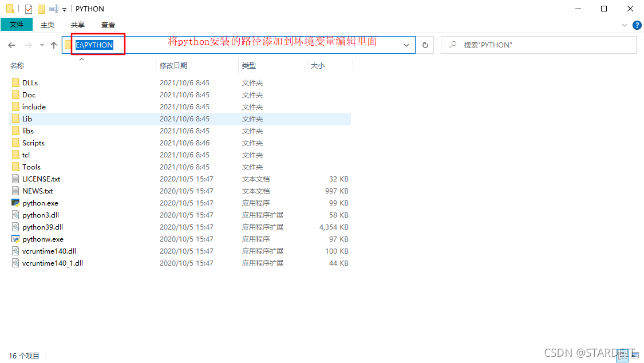Click 文本文档 type of LICENSE.txt
The width and height of the screenshot is (644, 363).
point(256,179)
